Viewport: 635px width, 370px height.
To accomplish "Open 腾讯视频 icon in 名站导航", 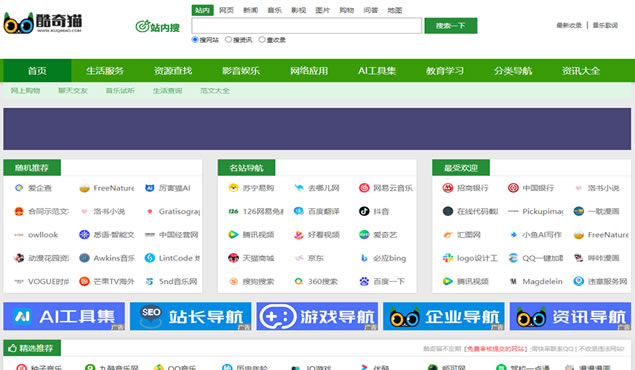I will click(x=233, y=234).
